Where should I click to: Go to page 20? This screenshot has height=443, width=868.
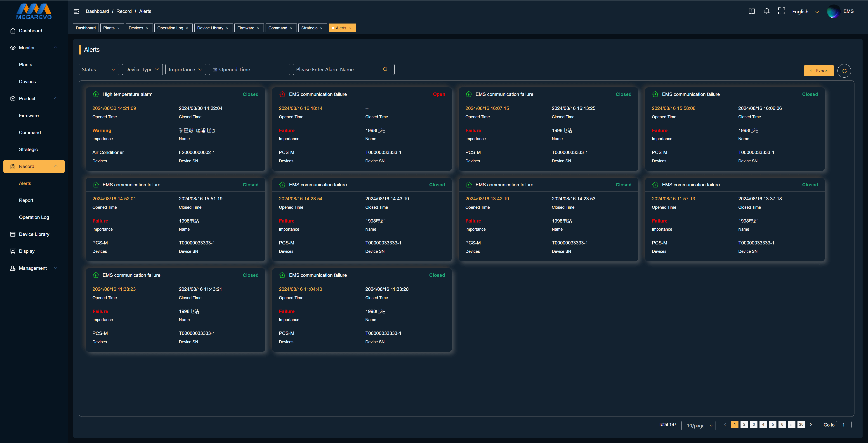click(x=801, y=425)
